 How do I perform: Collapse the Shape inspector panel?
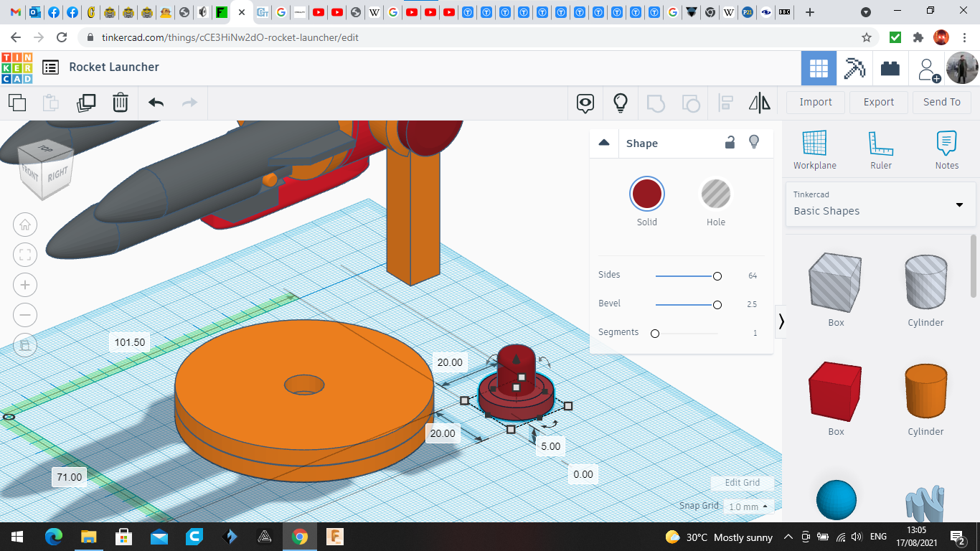tap(604, 143)
